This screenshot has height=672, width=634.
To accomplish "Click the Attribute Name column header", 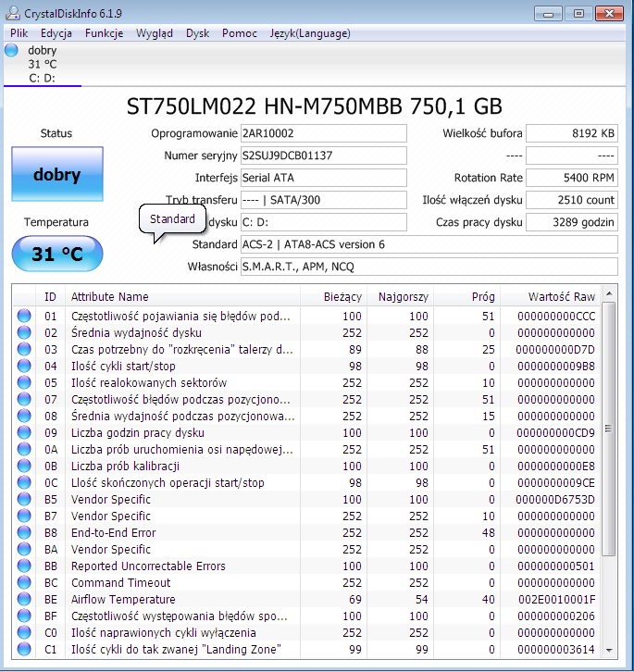I will click(182, 296).
